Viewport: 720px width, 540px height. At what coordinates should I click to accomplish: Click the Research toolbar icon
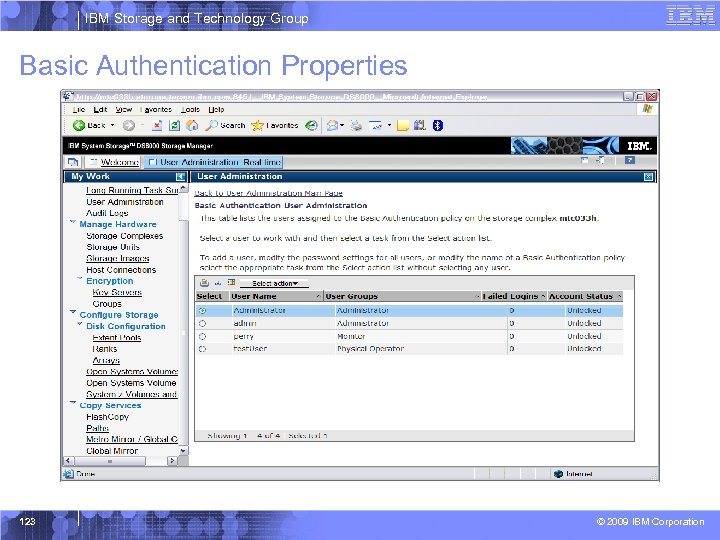[420, 125]
